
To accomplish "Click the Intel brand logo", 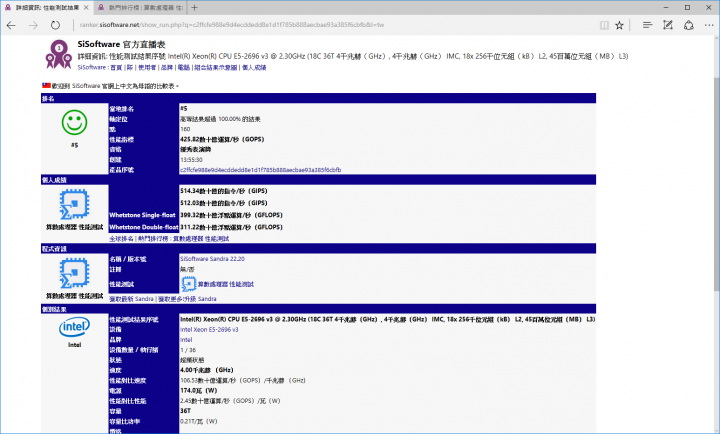I will pos(74,327).
